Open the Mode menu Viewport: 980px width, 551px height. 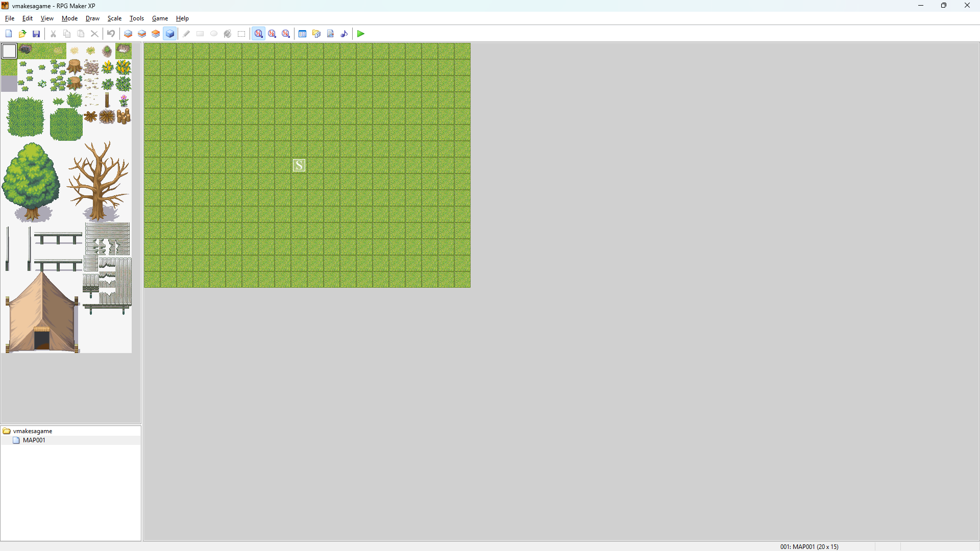[69, 18]
